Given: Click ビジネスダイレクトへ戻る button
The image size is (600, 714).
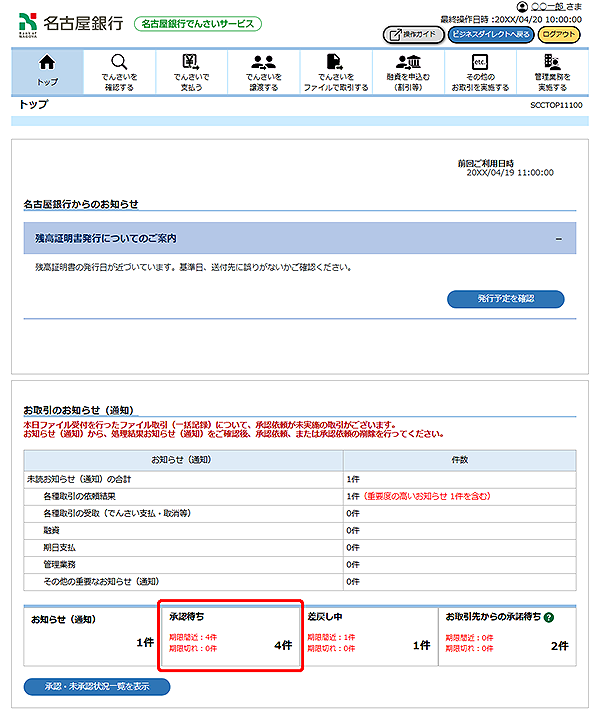Looking at the screenshot, I should point(490,34).
